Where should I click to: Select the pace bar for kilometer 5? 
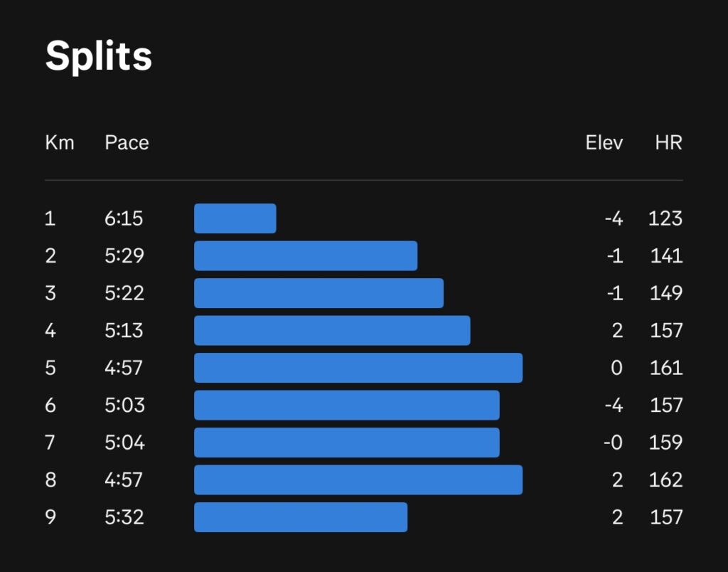tap(358, 368)
